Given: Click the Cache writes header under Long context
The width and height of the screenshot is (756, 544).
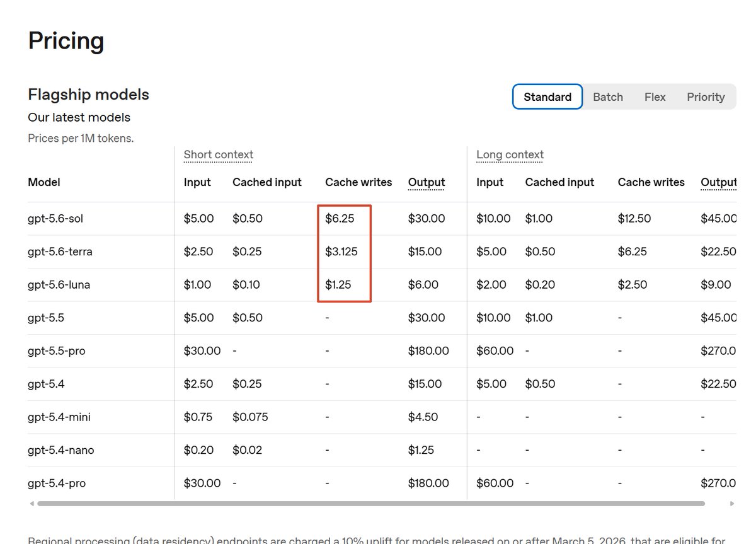Looking at the screenshot, I should click(x=651, y=182).
